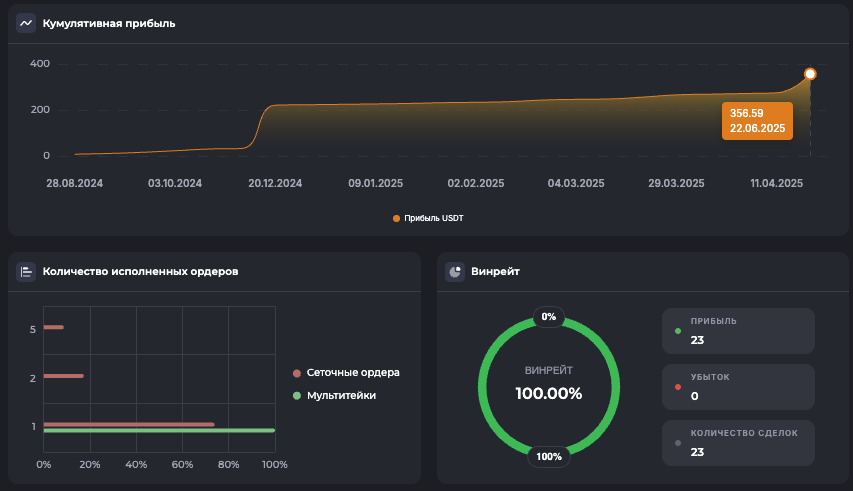The height and width of the screenshot is (491, 853).
Task: Click the 100.00% value inside the winrate ring
Action: 548,393
